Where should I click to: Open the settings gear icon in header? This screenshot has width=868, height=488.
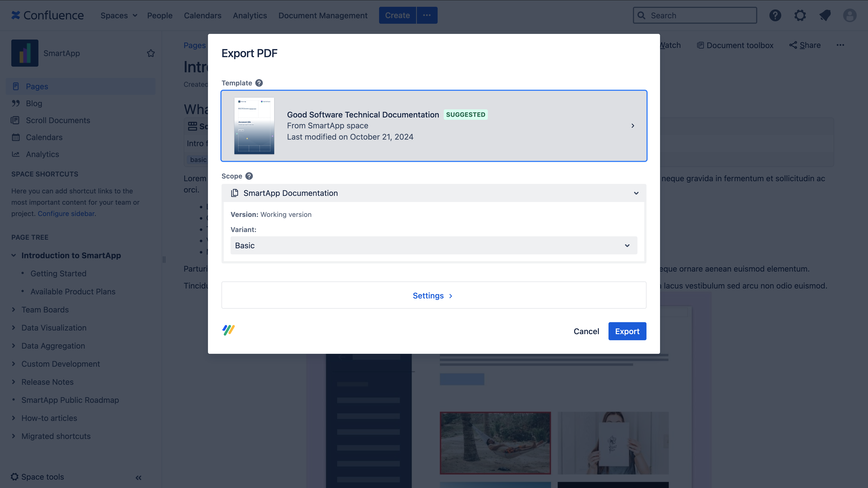click(x=800, y=16)
